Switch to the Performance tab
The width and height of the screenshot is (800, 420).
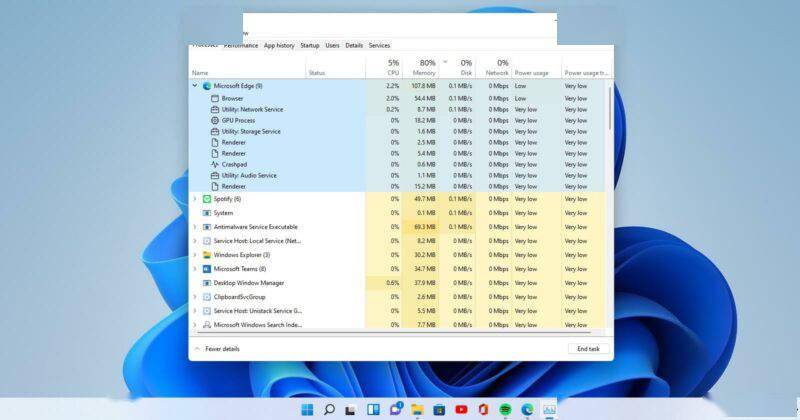coord(240,46)
